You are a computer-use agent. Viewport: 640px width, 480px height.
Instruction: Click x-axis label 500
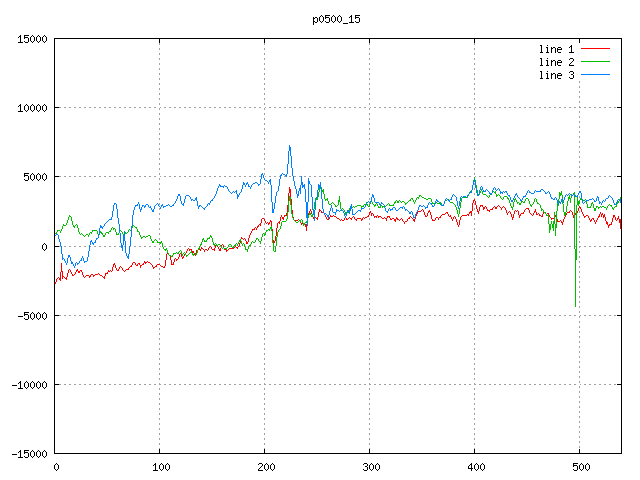click(x=581, y=467)
